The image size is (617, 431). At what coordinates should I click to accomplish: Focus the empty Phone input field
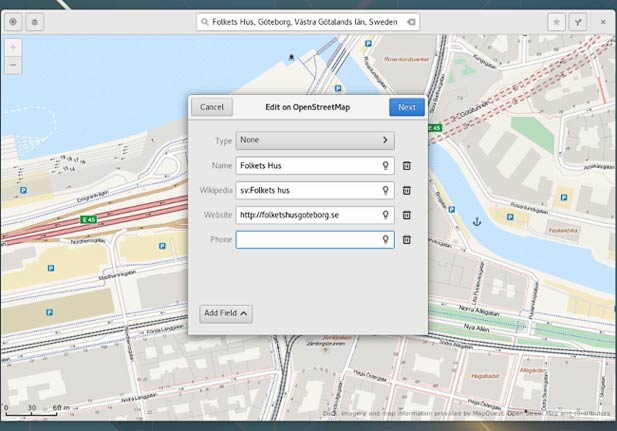pyautogui.click(x=315, y=240)
